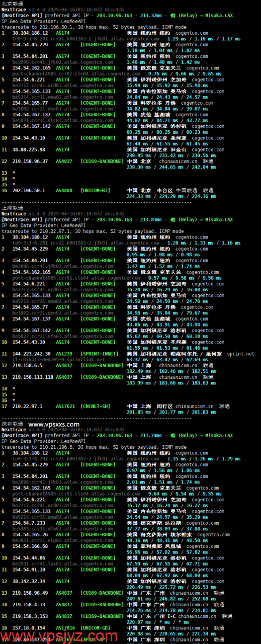Click the [UNICOM-GD] network tag
261x644 pixels.
click(95, 628)
